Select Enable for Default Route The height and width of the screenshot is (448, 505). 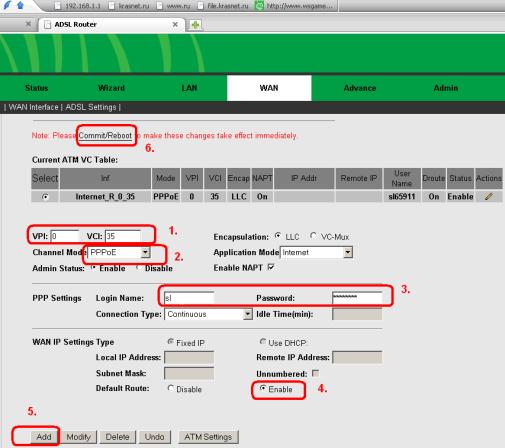[263, 388]
